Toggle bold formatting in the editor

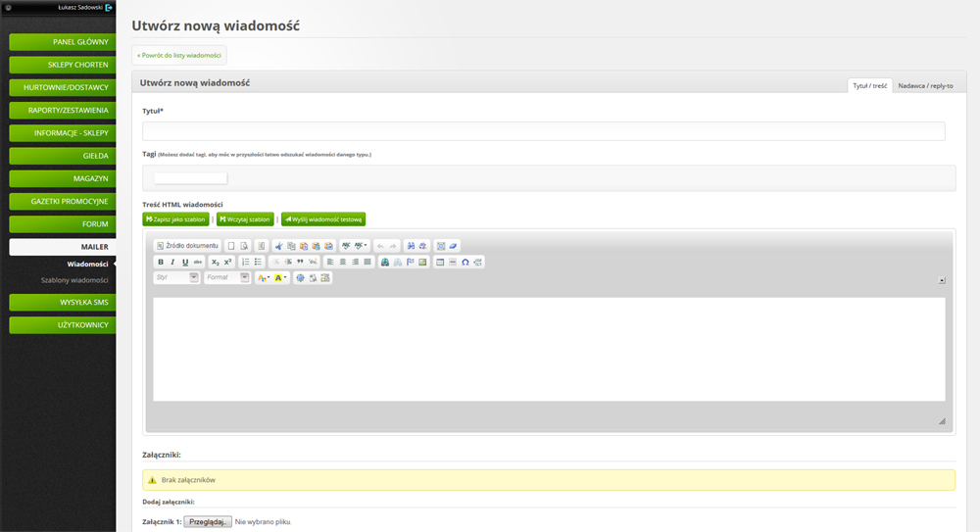161,262
